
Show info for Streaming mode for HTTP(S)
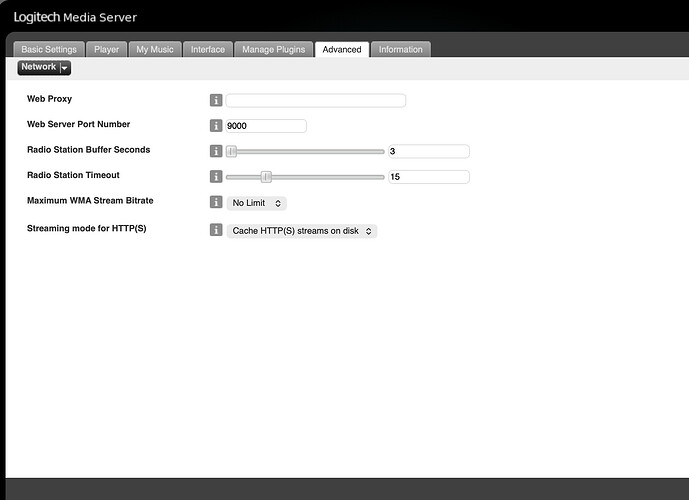216,230
